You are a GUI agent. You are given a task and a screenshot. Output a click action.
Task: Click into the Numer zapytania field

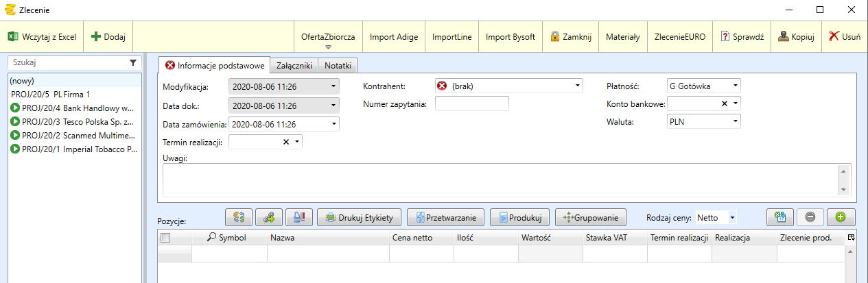click(472, 103)
